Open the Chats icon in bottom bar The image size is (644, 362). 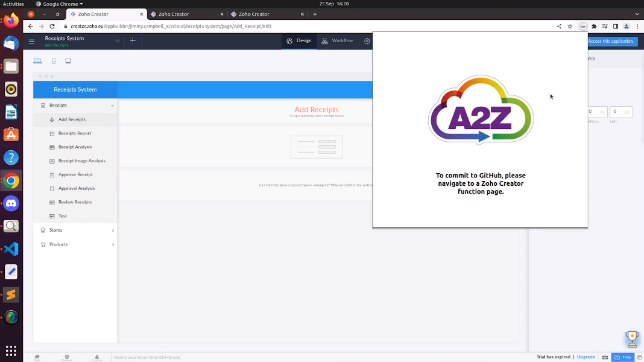point(37,358)
